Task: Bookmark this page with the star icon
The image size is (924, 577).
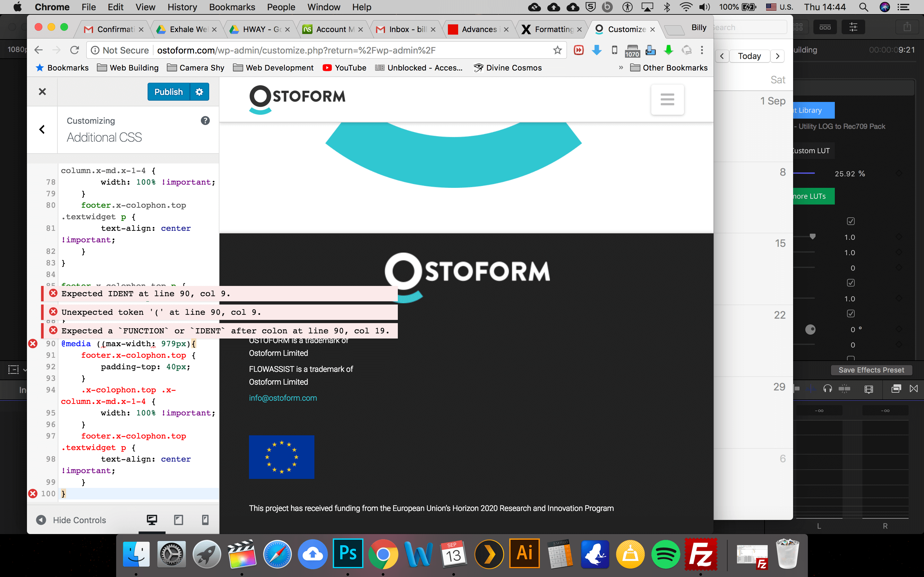Action: pos(557,50)
